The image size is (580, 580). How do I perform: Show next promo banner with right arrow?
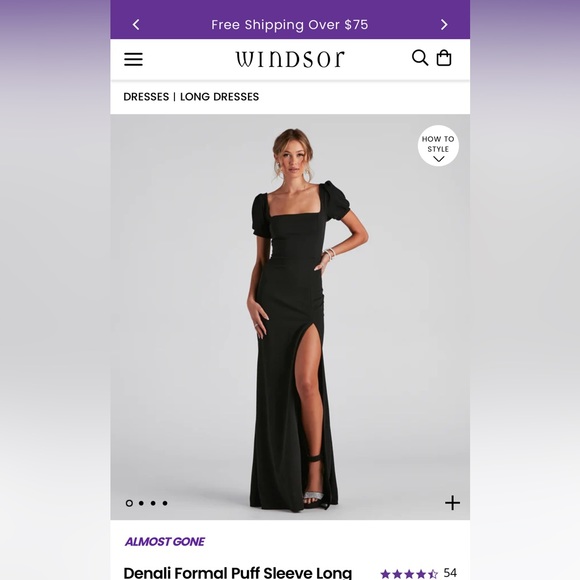click(444, 25)
